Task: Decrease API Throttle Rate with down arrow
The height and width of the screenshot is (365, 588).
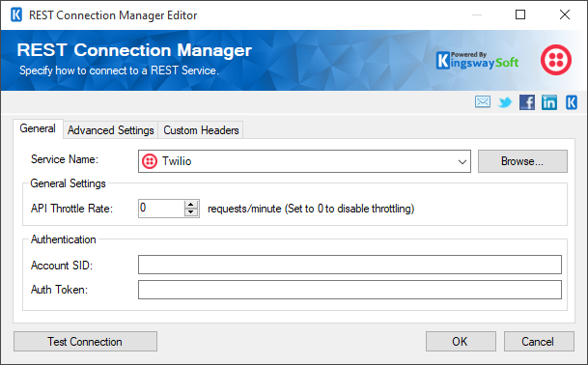Action: [191, 212]
